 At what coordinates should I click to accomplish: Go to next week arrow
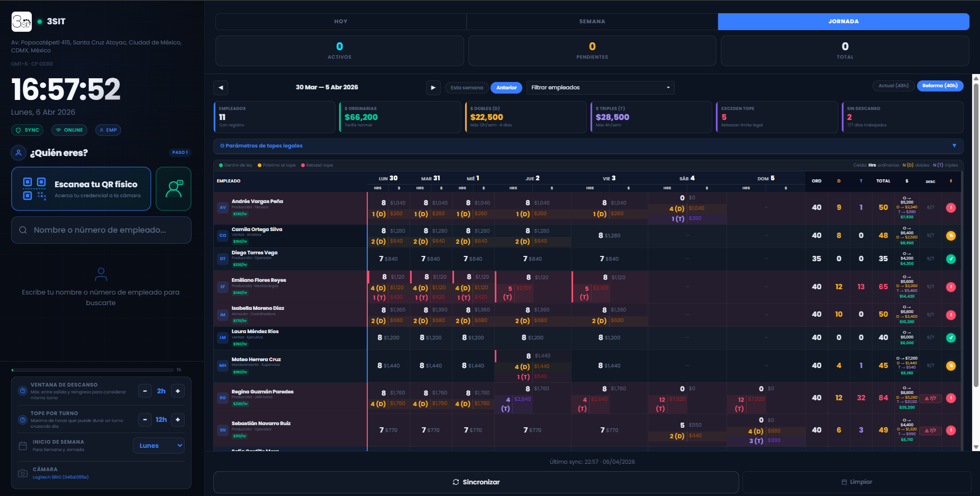(433, 88)
